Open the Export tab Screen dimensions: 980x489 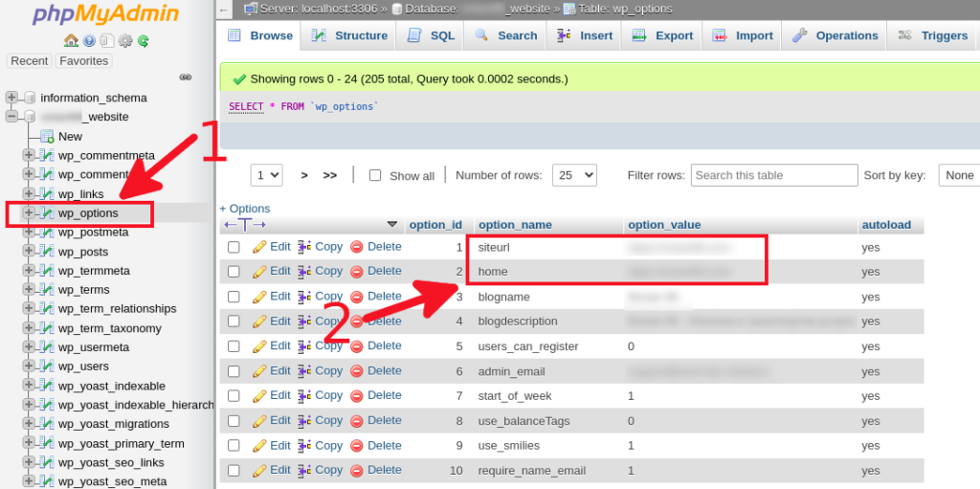click(662, 35)
